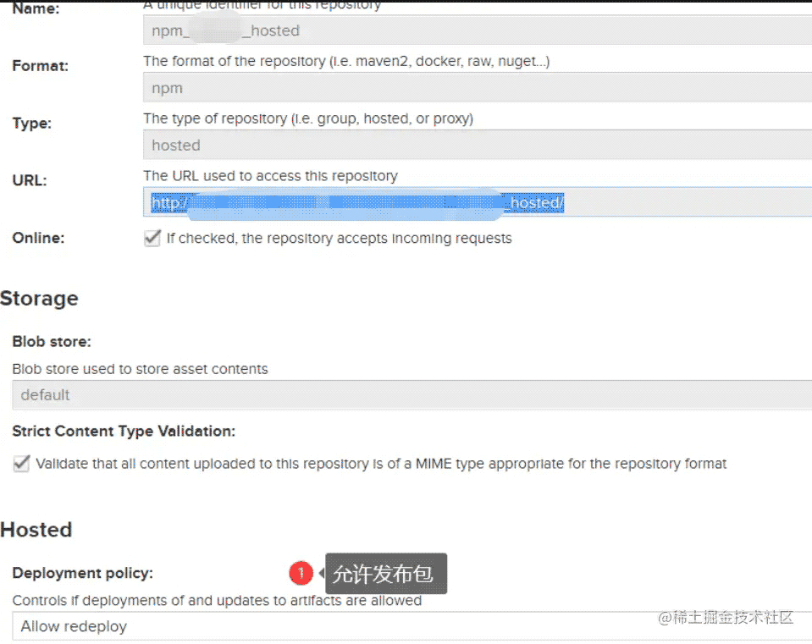
Task: Click the Strict Content Type Validation label
Action: click(124, 432)
